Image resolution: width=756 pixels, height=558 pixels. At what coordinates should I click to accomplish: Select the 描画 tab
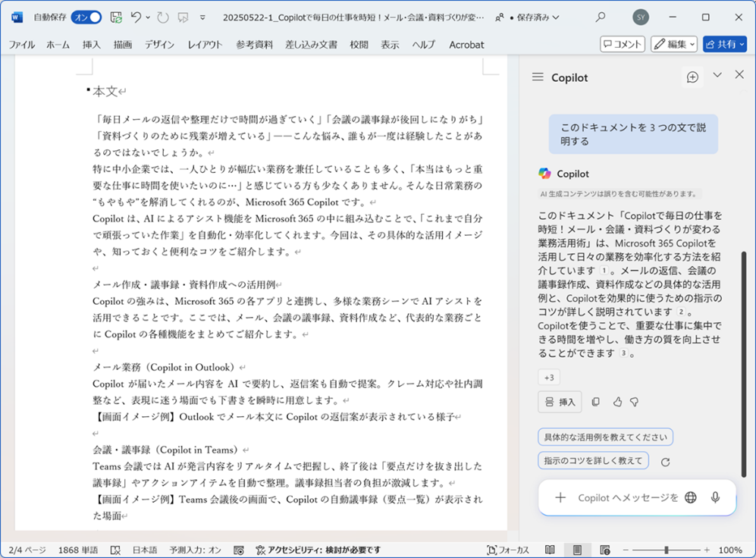pos(123,45)
